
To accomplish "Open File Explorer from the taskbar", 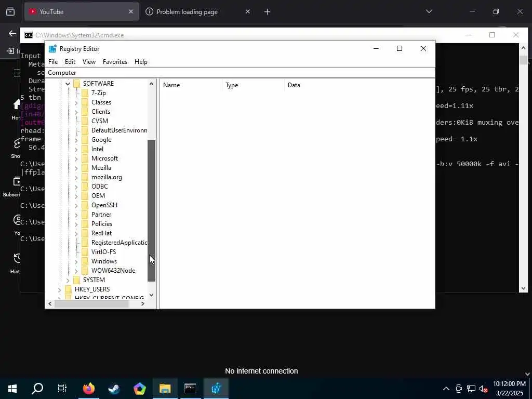I will click(x=165, y=389).
